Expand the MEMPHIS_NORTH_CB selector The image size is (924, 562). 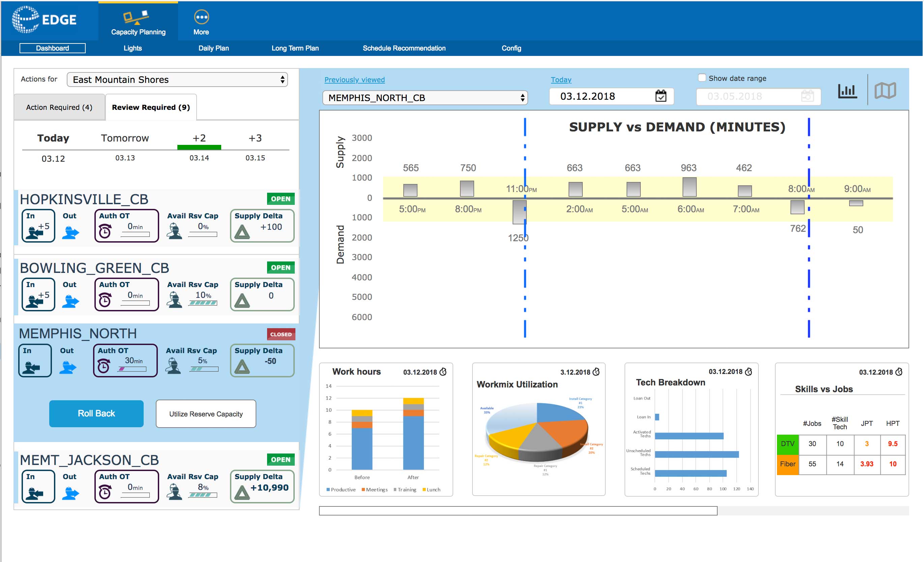425,98
